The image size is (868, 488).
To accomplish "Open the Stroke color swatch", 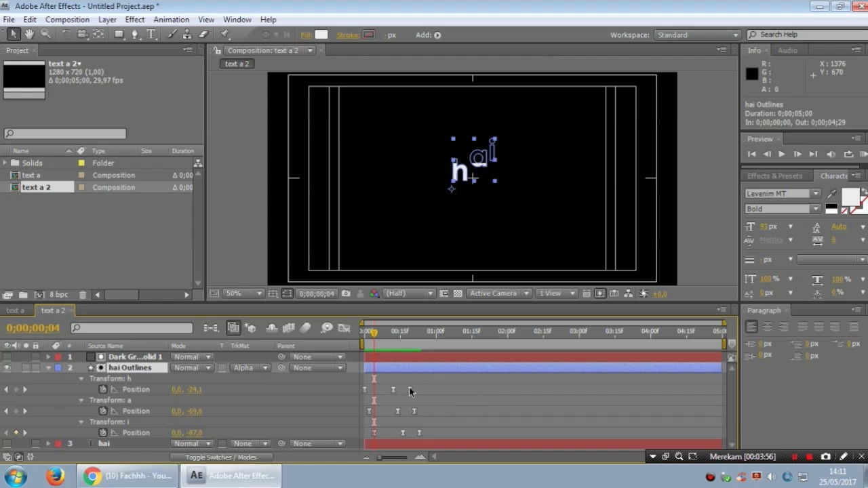I will coord(368,35).
